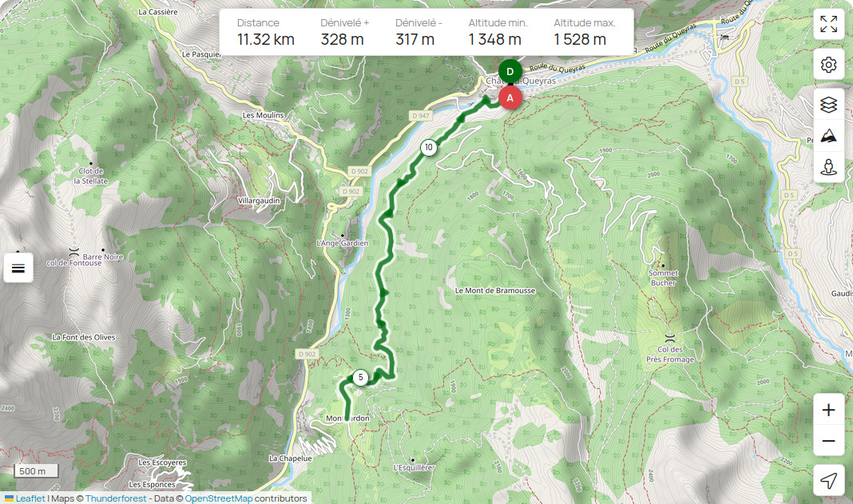Zoom in with the plus button
The image size is (853, 504).
click(828, 410)
